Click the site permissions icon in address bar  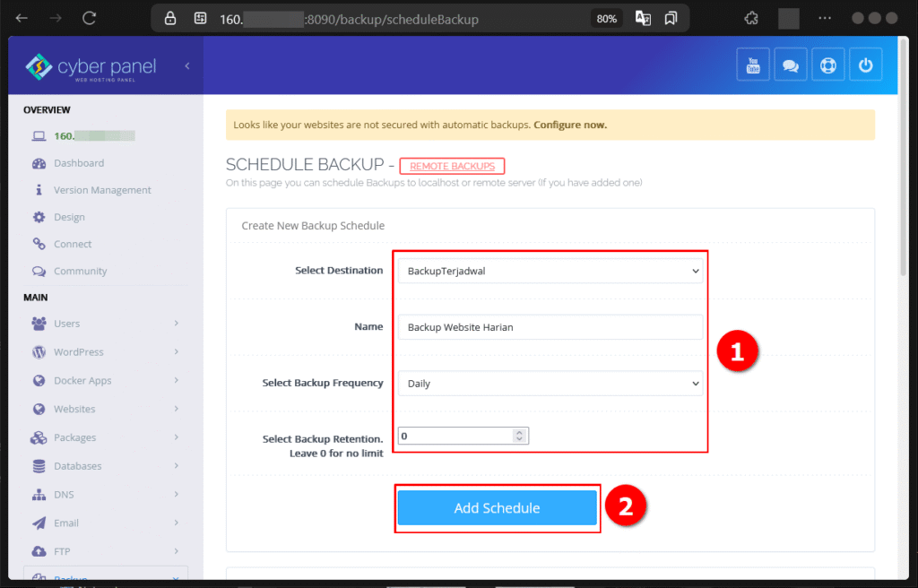(200, 19)
